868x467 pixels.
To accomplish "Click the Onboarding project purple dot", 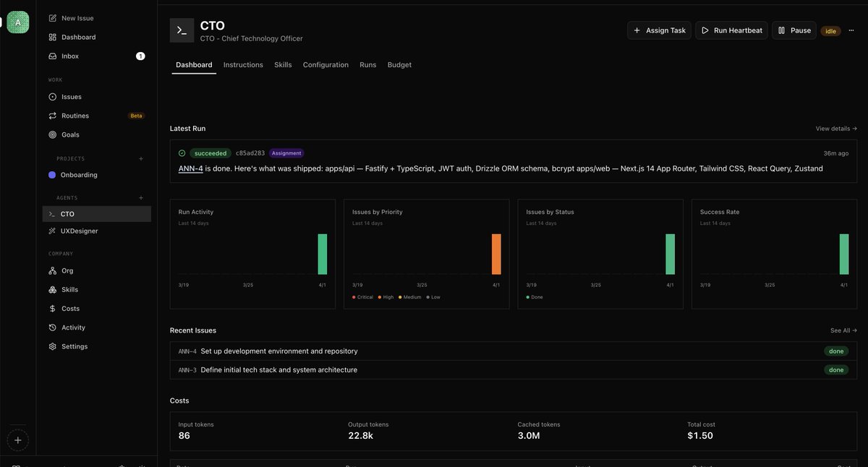I will click(52, 175).
